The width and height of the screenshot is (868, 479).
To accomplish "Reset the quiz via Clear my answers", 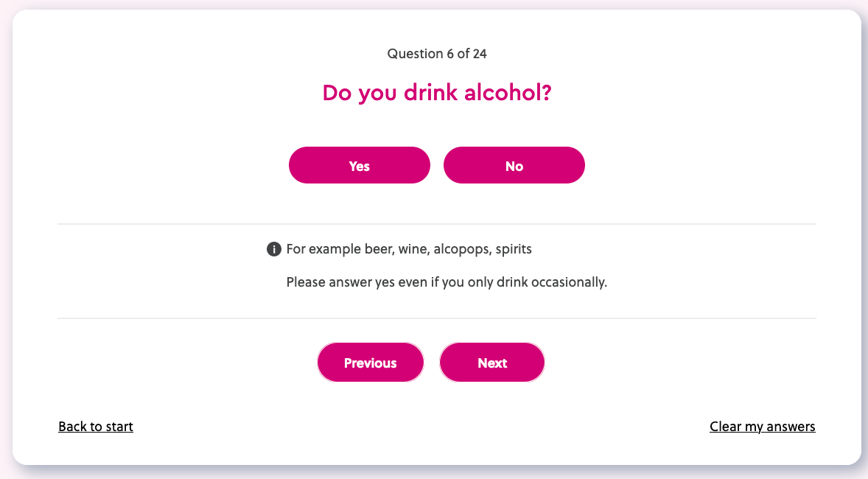I will pos(762,427).
